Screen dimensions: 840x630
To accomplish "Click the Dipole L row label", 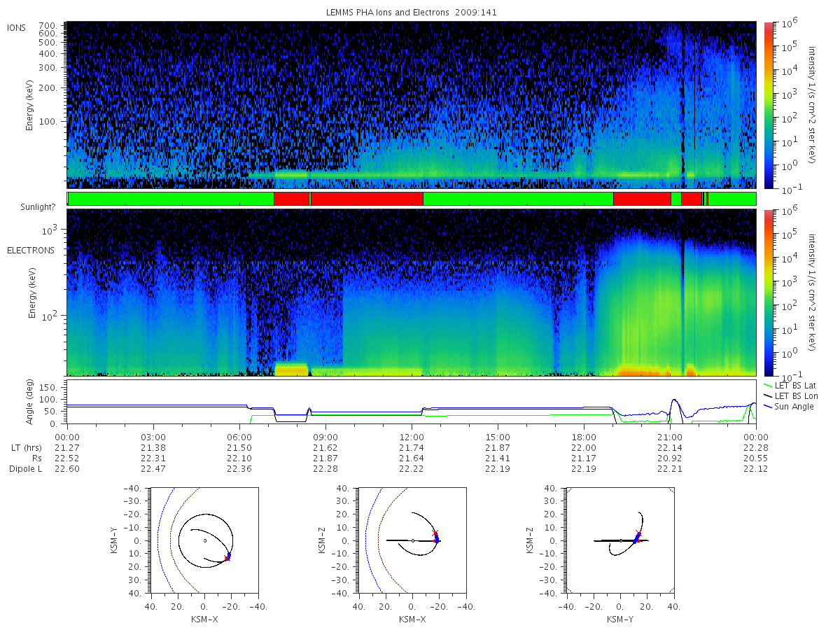I will point(26,468).
